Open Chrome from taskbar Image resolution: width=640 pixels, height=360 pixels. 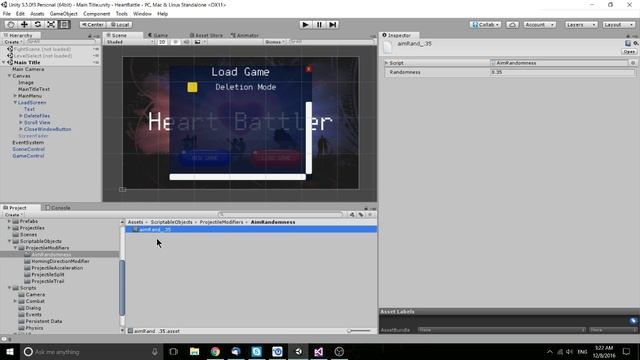tap(215, 351)
